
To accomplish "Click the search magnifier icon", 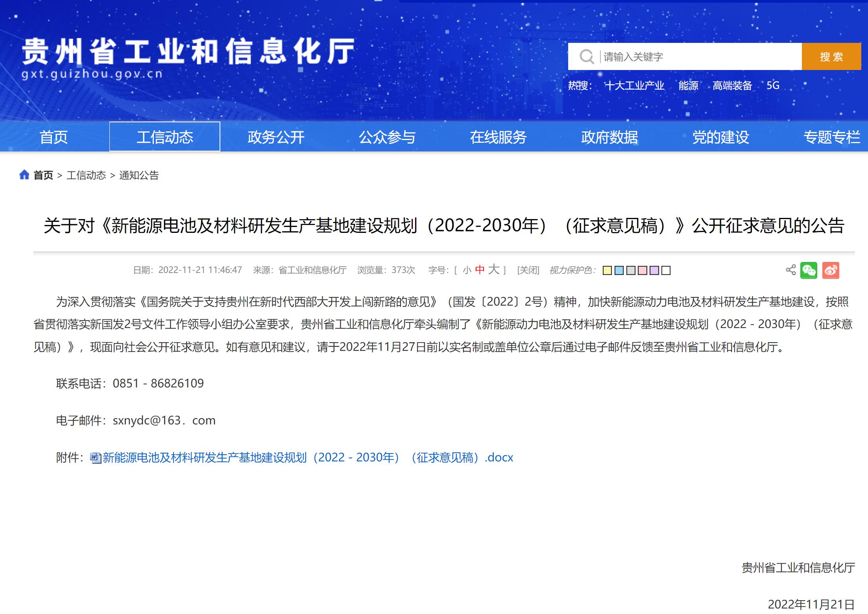I will click(586, 57).
